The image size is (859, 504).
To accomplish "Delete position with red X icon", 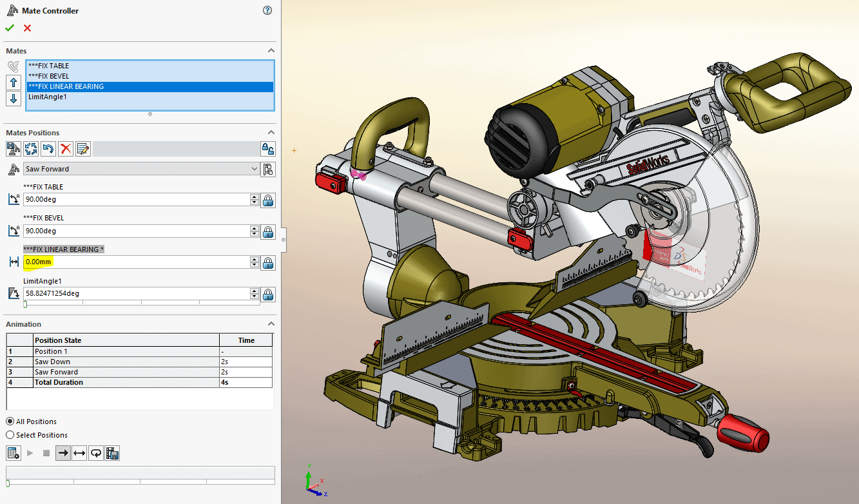I will [66, 149].
